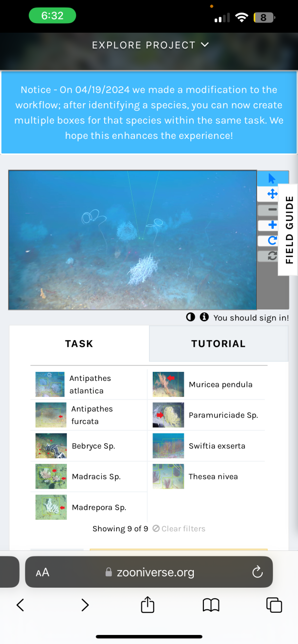Click the Madrepora Sp. thumbnail image
Screen dimensions: 298x644
coord(51,507)
